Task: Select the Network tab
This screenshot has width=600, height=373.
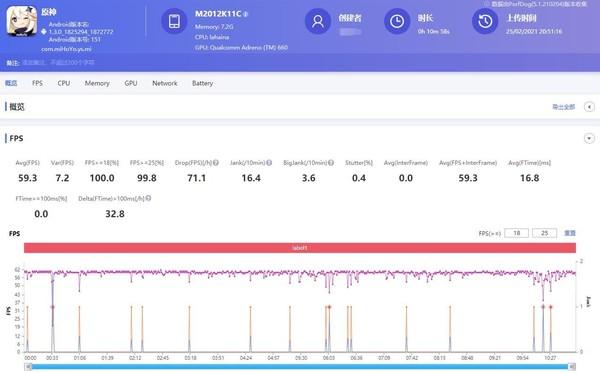Action: [x=165, y=83]
